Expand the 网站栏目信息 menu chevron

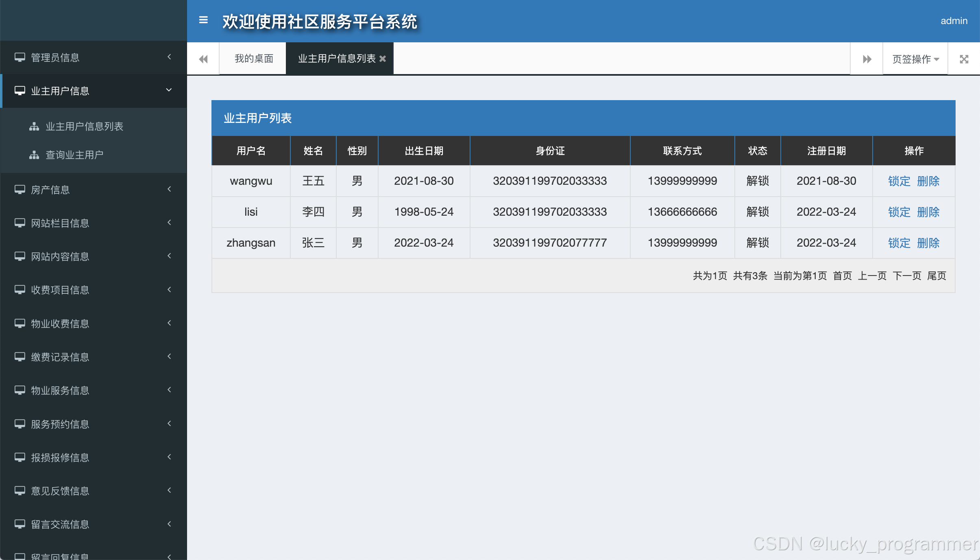click(x=169, y=223)
